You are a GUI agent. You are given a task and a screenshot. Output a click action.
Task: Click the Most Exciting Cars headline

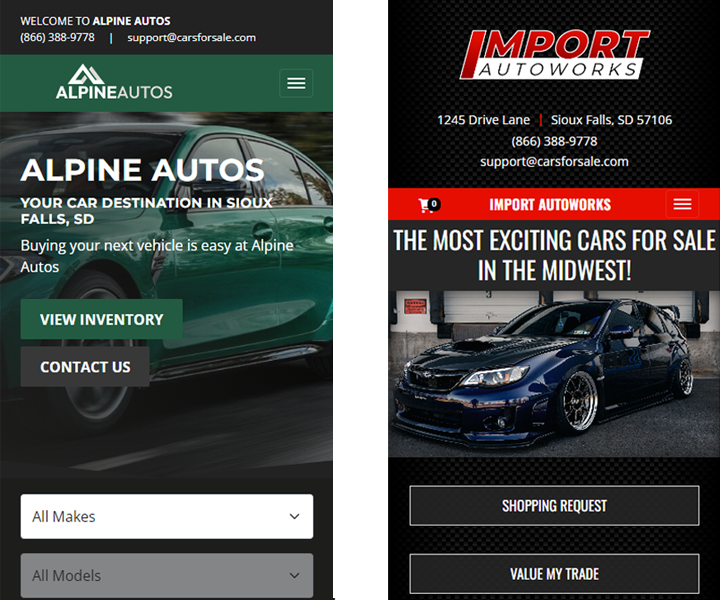click(x=554, y=255)
